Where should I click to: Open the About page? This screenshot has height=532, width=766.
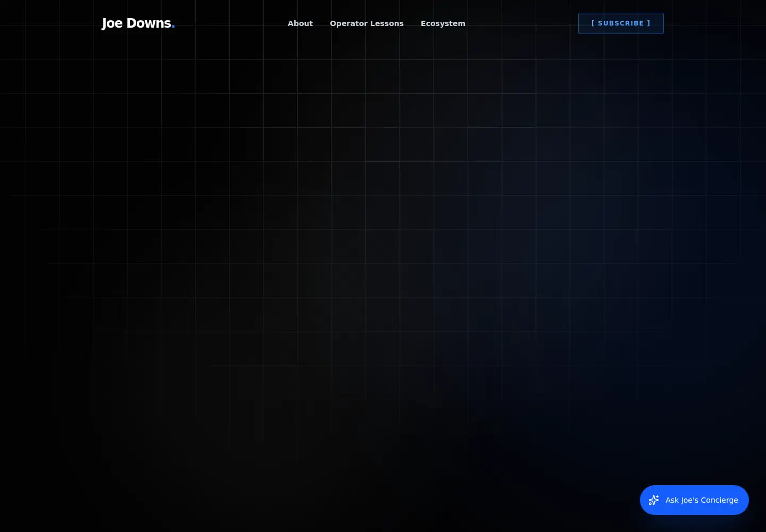pos(300,23)
